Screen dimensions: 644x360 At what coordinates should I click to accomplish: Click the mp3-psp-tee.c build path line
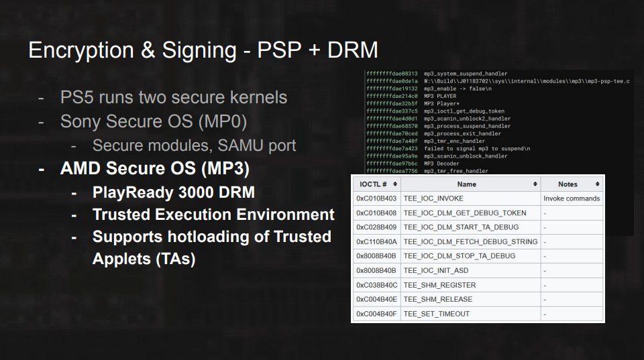point(498,81)
